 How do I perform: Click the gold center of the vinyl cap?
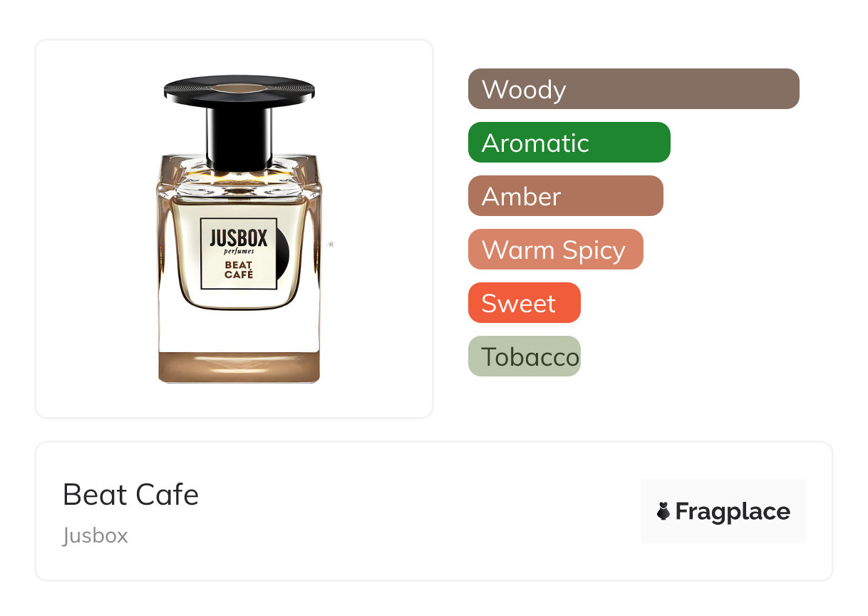point(239,87)
